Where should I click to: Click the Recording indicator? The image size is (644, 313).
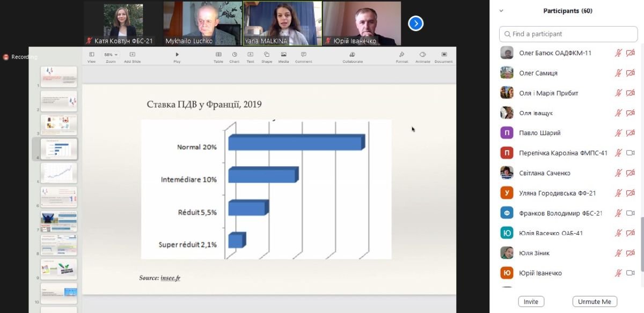tap(20, 57)
